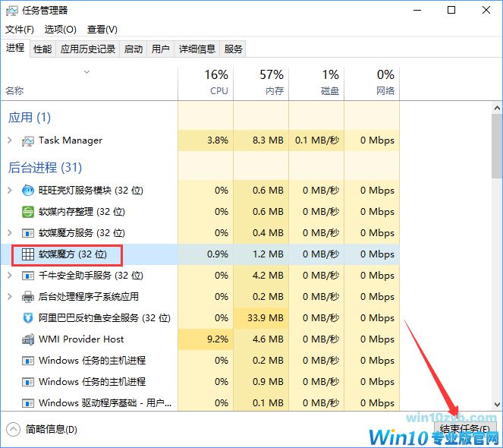
Task: Expand the Task Manager app row
Action: click(10, 140)
